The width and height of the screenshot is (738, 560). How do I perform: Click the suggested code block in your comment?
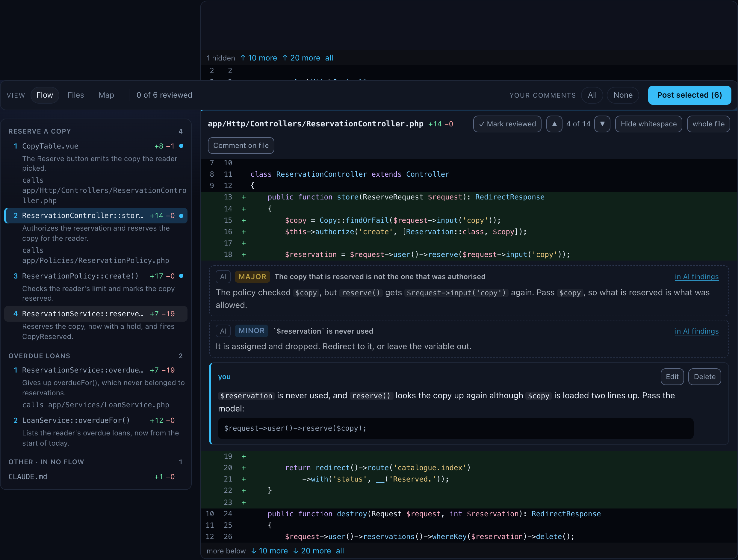click(456, 428)
